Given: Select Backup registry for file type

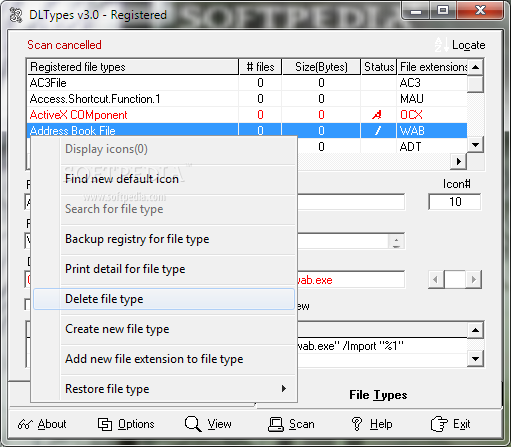Looking at the screenshot, I should [178, 239].
